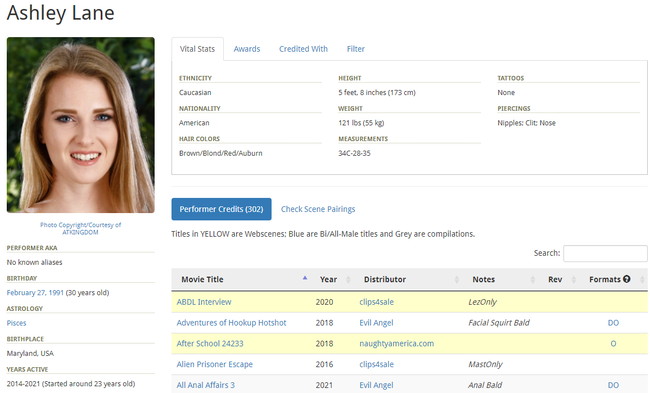This screenshot has width=650, height=393.
Task: Open Evil Angel distributor for All Anal Affairs 3
Action: (376, 385)
